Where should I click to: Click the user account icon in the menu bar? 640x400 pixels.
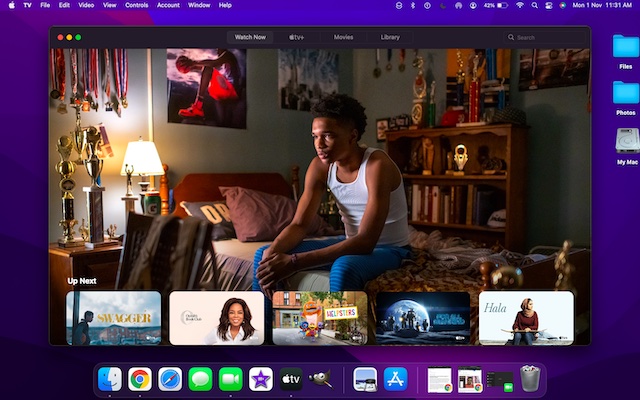point(473,5)
